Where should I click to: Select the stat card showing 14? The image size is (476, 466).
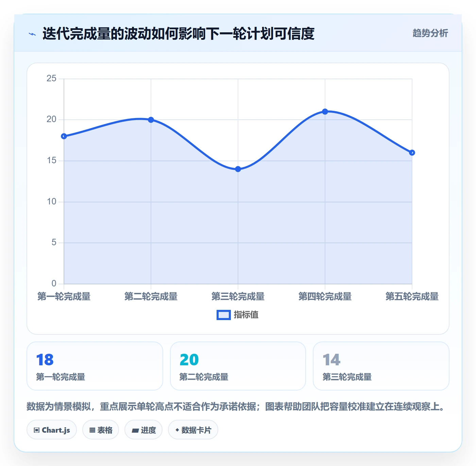pyautogui.click(x=381, y=366)
